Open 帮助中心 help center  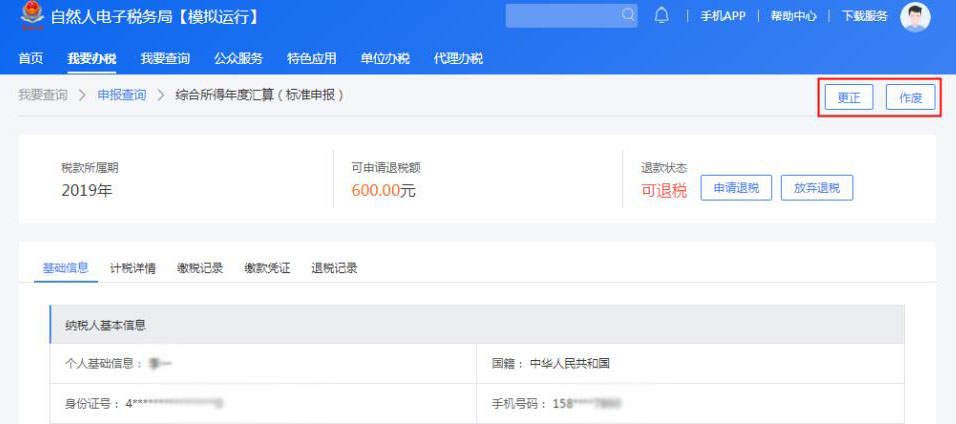coord(793,16)
